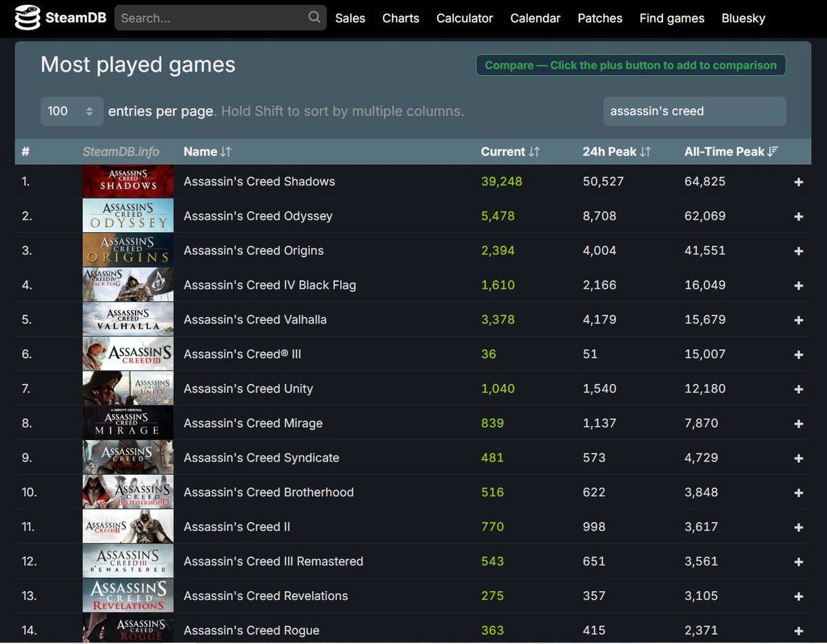This screenshot has width=827, height=644.
Task: Add Assassin's Creed Rogue to comparison
Action: [x=799, y=630]
